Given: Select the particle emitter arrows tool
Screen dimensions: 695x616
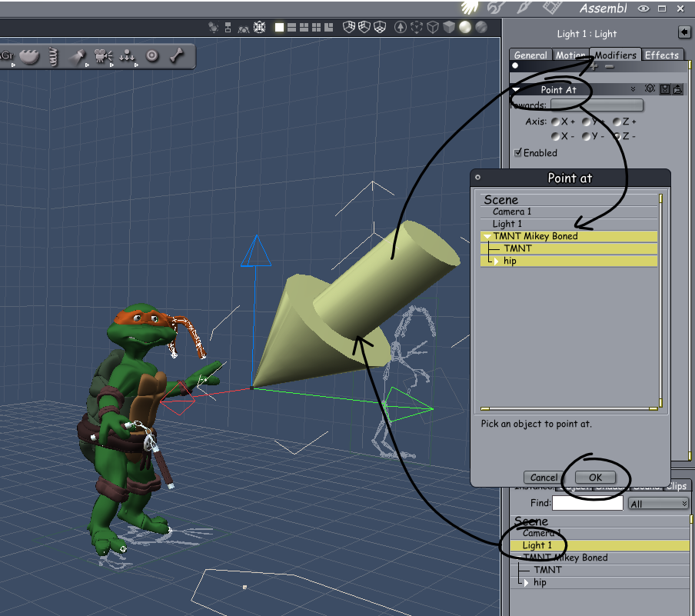Looking at the screenshot, I should pyautogui.click(x=127, y=56).
